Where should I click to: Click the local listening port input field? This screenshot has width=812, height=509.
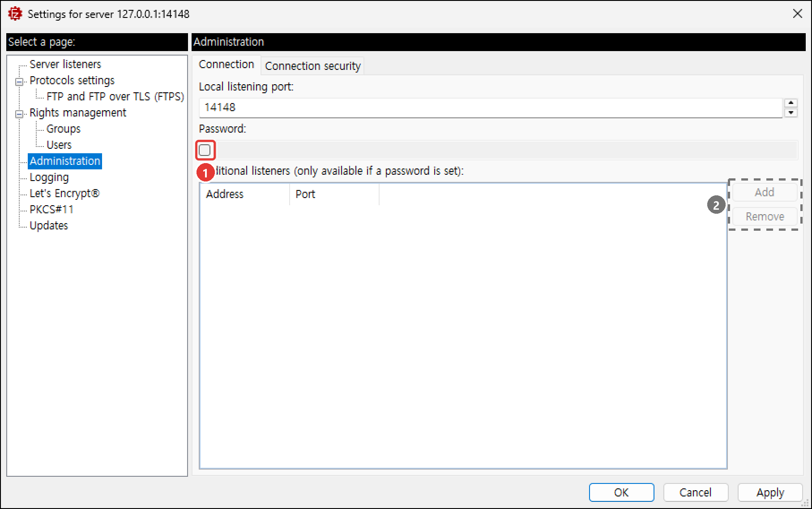point(491,108)
